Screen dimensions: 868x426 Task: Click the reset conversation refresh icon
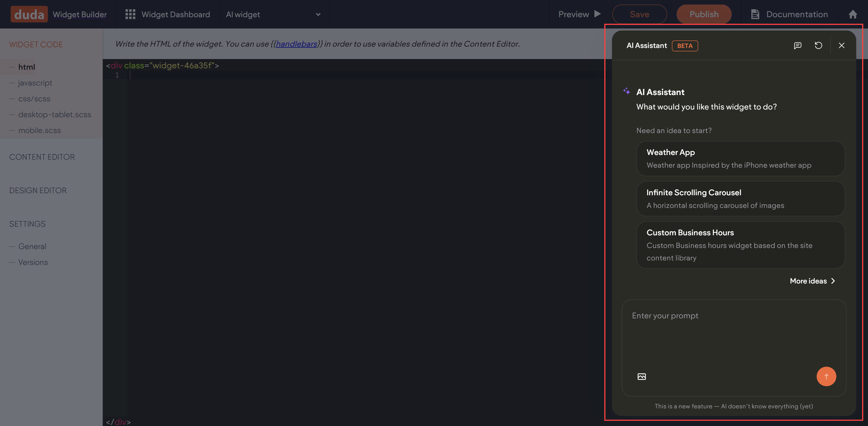818,45
